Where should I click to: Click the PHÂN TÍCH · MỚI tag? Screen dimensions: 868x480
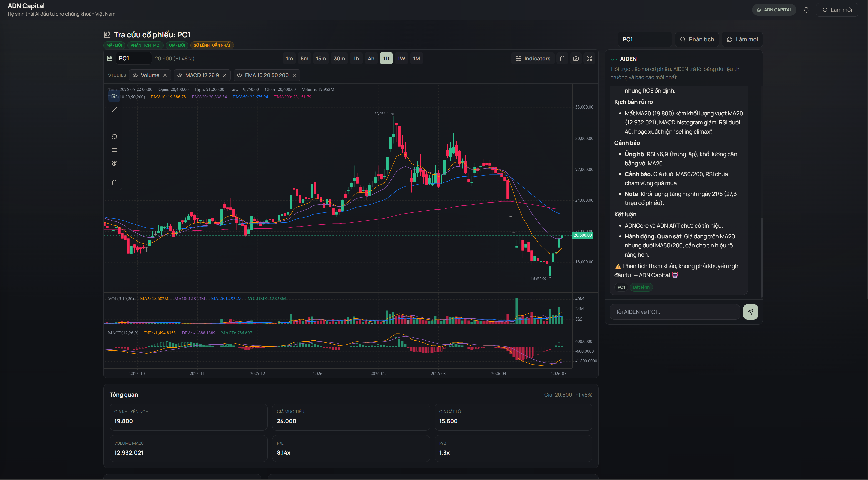point(145,45)
